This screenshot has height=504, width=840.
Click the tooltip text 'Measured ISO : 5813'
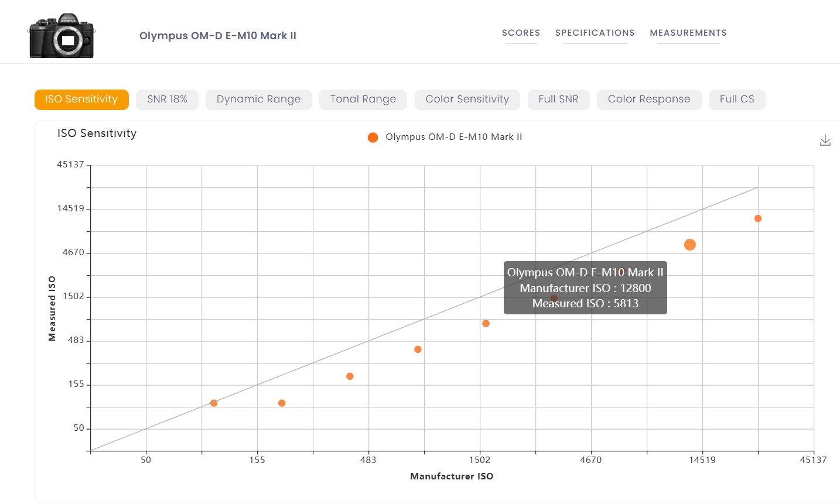coord(585,303)
